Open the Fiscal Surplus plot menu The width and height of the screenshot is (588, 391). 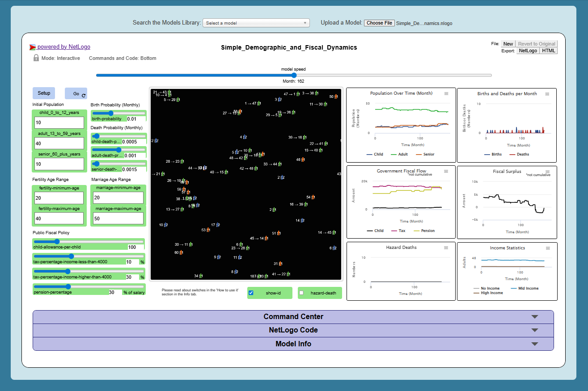(x=547, y=171)
